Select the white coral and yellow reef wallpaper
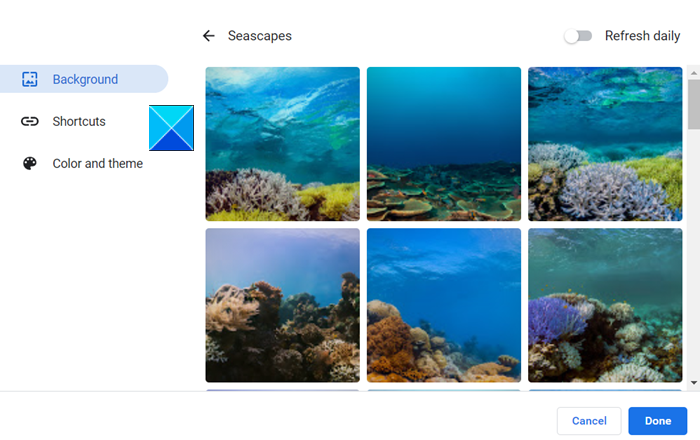Image resolution: width=700 pixels, height=440 pixels. [283, 144]
